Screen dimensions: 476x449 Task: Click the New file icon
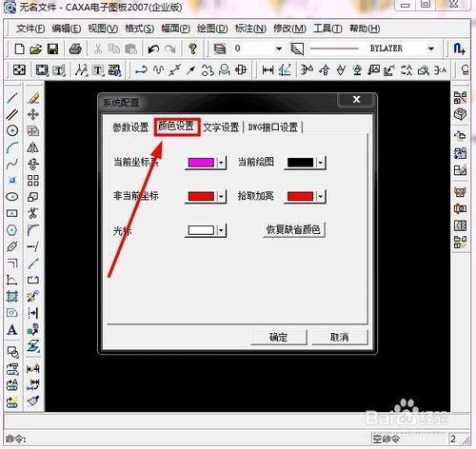(19, 49)
